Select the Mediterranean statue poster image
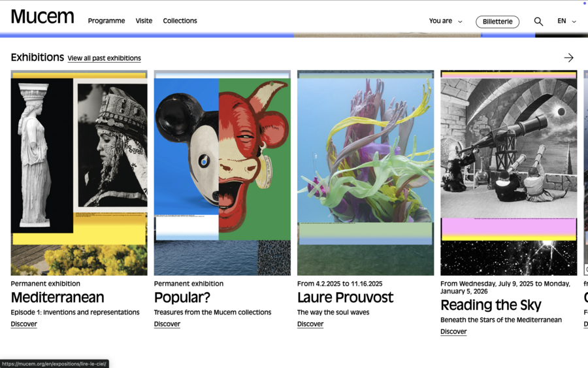The image size is (588, 368). [79, 173]
